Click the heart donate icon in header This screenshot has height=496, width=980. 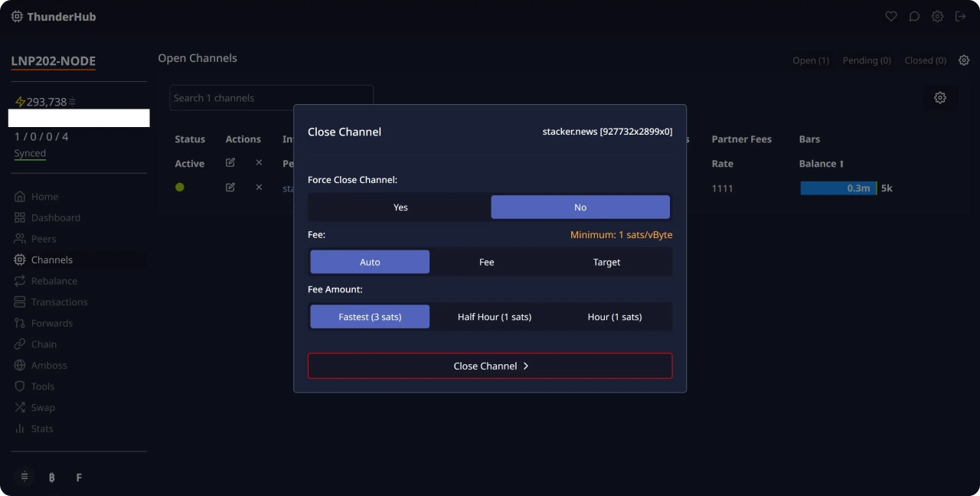890,16
